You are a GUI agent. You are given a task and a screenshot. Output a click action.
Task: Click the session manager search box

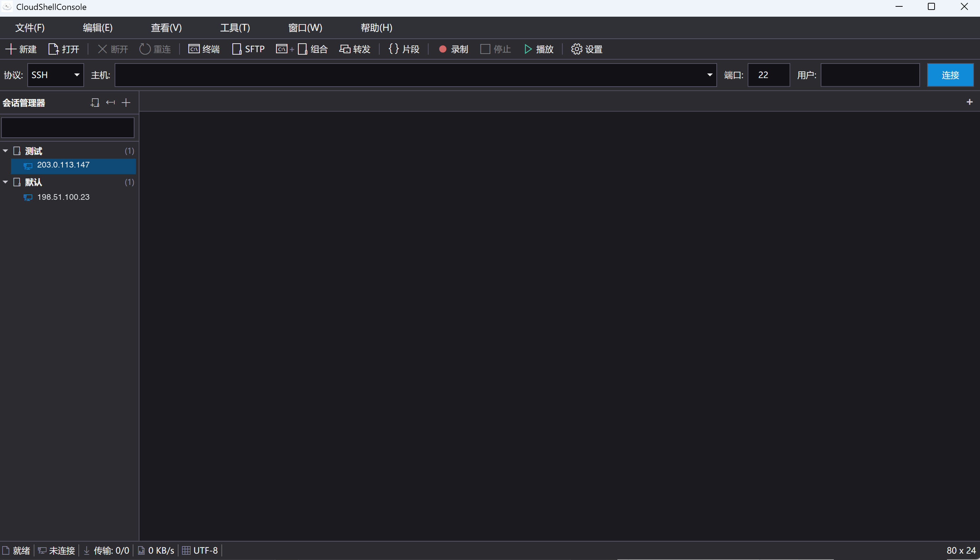click(68, 128)
